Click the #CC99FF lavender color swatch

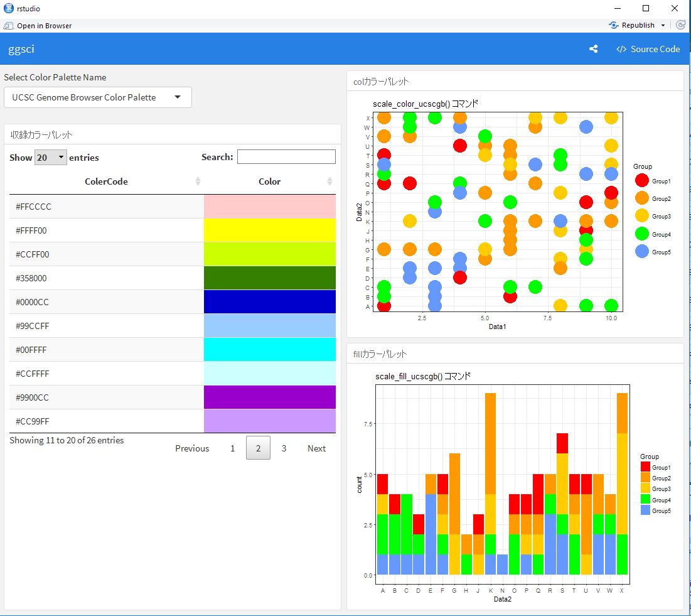point(270,421)
